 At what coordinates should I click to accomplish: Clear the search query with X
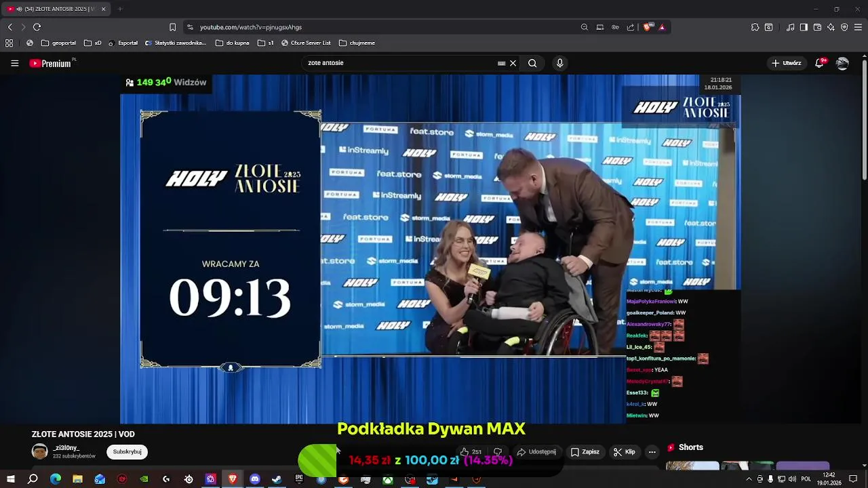pos(513,63)
